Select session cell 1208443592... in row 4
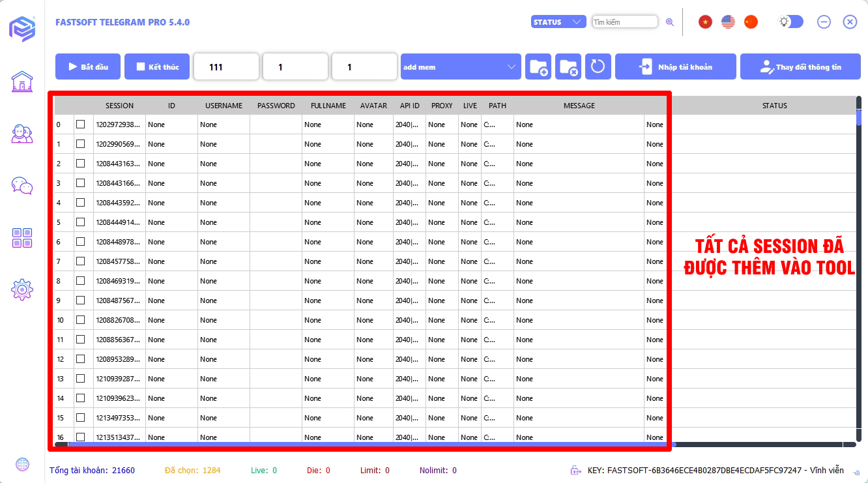868x483 pixels. point(119,202)
